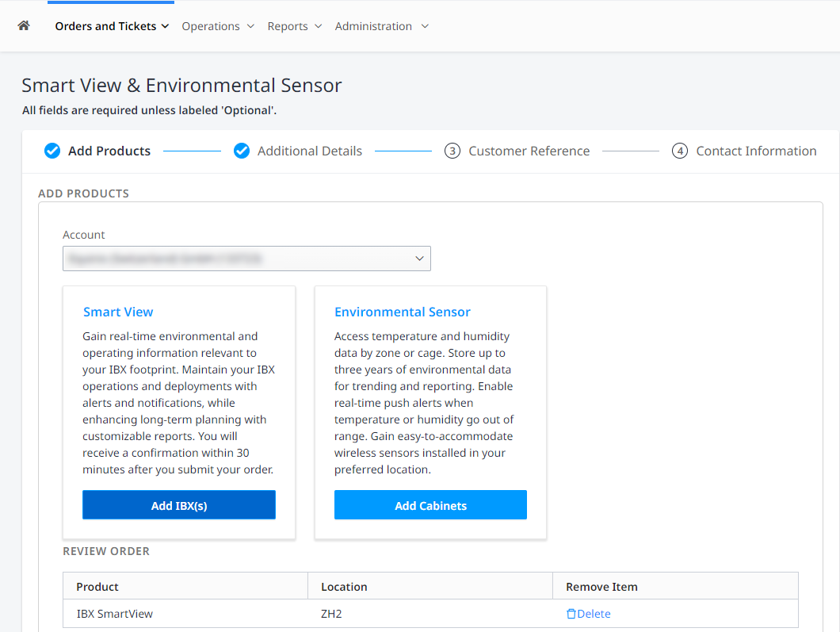This screenshot has height=632, width=840.
Task: Open the Administration menu
Action: click(x=381, y=26)
